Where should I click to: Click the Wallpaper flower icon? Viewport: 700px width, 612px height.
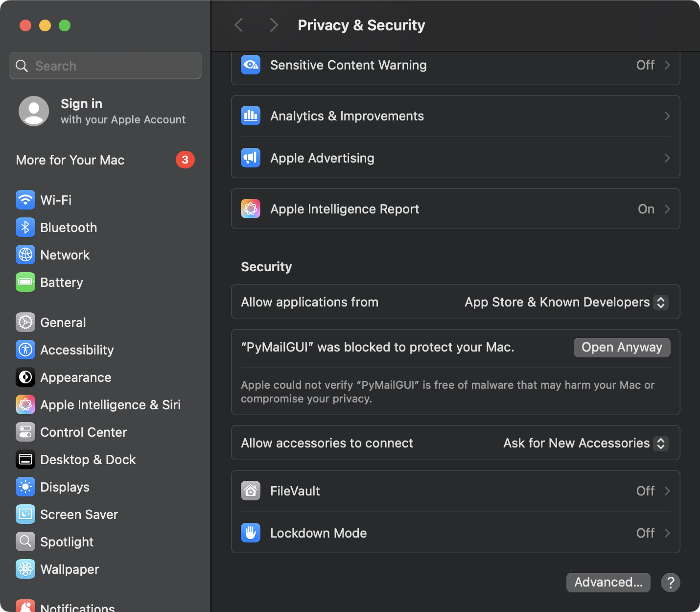pos(25,569)
